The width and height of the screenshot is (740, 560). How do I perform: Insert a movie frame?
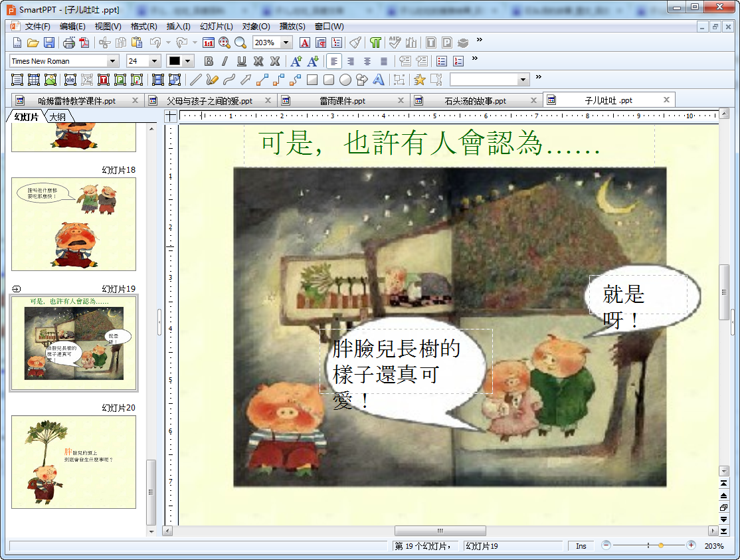[x=158, y=80]
